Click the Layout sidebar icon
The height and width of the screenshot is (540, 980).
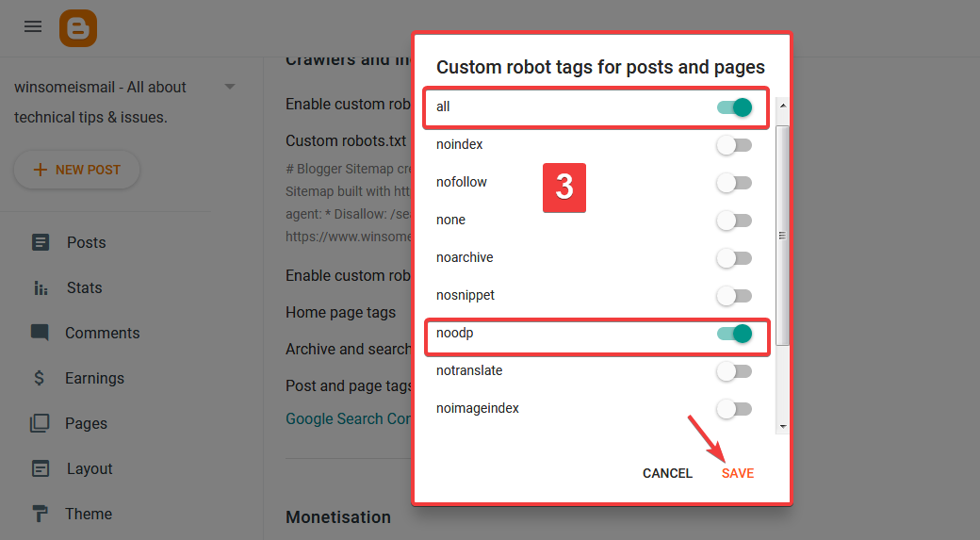click(41, 468)
